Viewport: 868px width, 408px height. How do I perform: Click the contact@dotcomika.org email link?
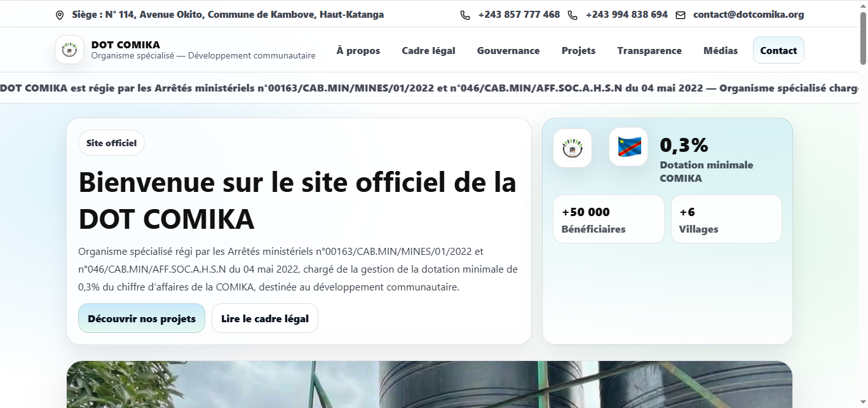[747, 14]
